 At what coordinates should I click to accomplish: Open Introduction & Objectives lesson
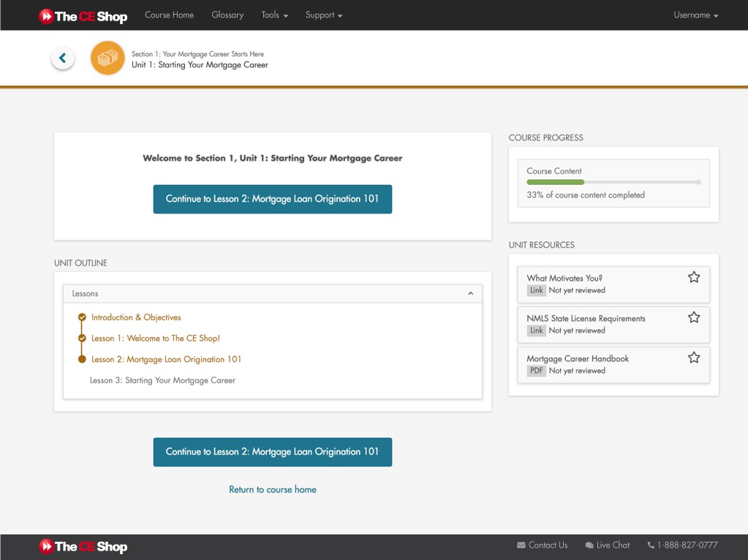[x=136, y=317]
